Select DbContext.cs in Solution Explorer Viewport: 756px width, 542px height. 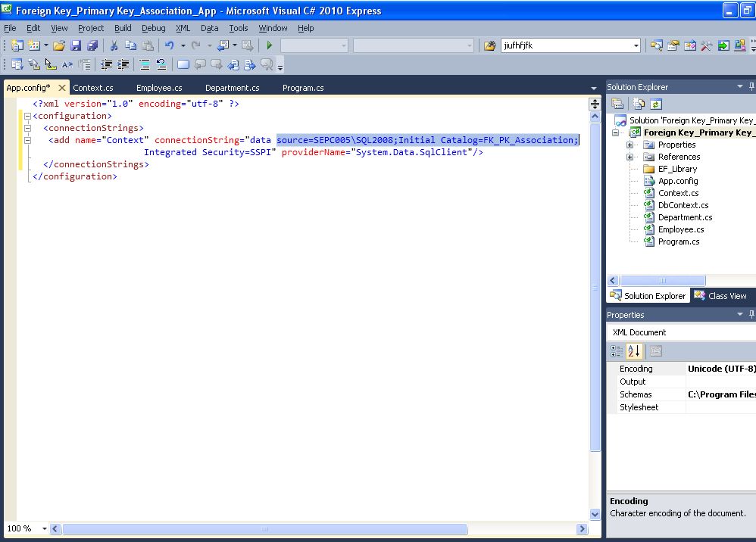pos(683,205)
